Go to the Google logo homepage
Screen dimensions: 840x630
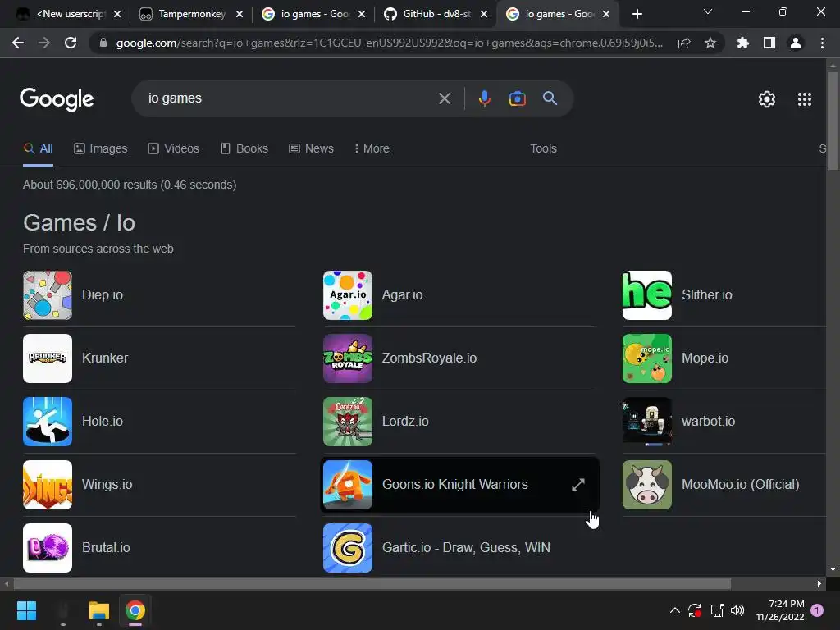pyautogui.click(x=57, y=99)
